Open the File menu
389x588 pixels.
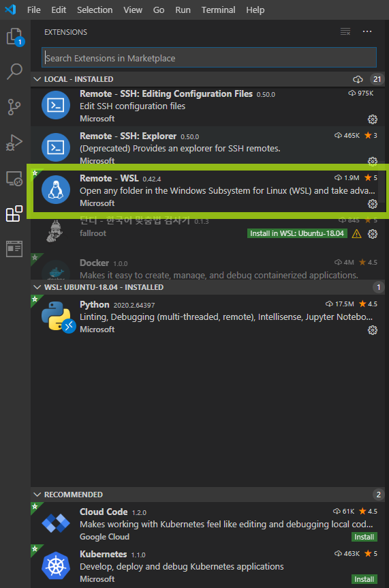click(x=33, y=10)
